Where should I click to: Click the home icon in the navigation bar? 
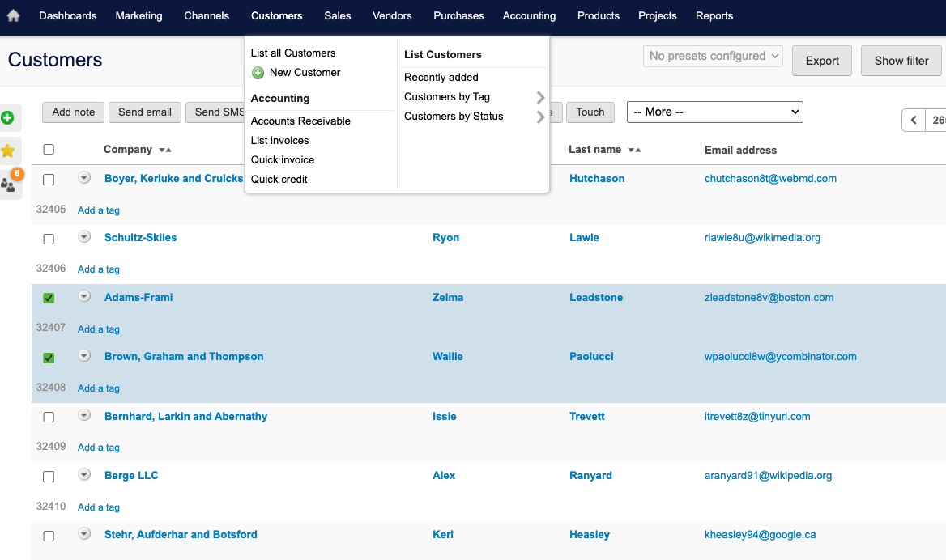click(x=12, y=15)
